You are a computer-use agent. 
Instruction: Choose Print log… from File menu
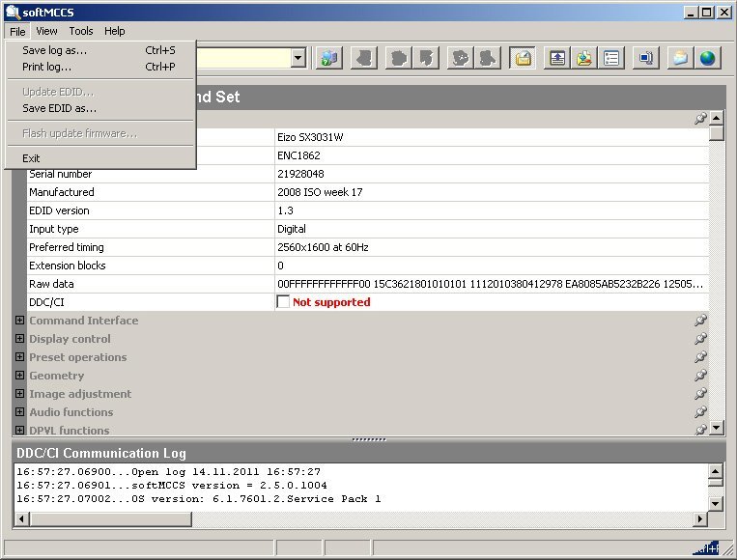(x=100, y=67)
